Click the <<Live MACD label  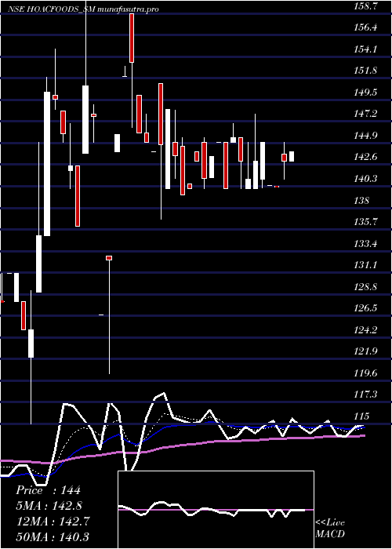(x=330, y=529)
